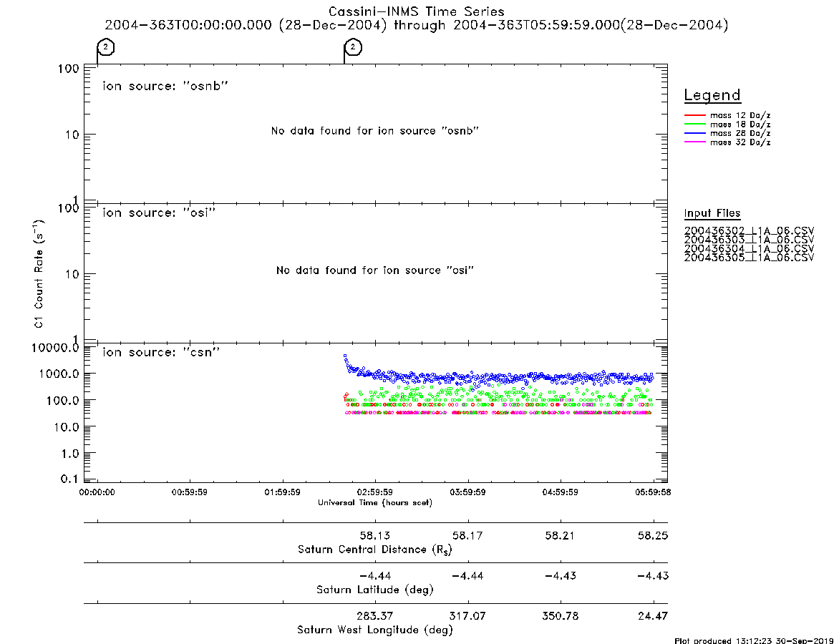
Task: Click the 'ion source: "osnb"' panel label
Action: (x=165, y=86)
